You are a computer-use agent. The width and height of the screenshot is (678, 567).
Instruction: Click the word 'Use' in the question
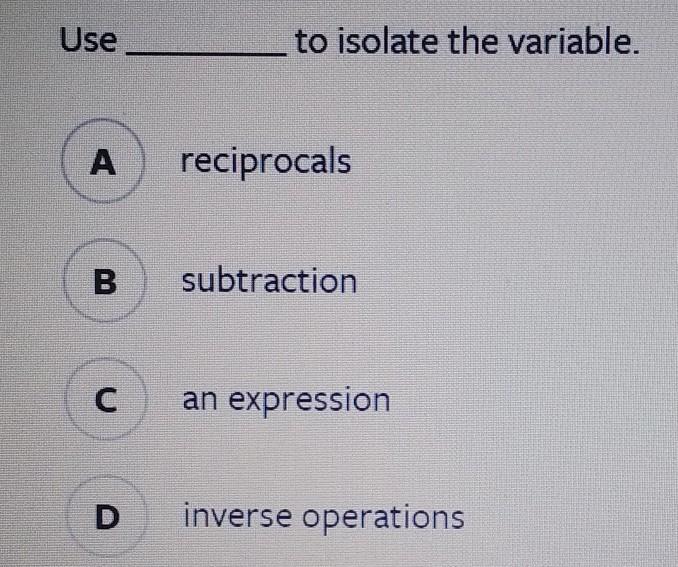(x=88, y=41)
